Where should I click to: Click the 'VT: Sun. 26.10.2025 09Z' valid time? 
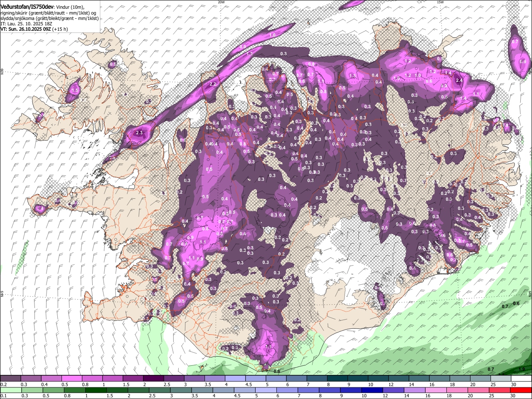26,29
